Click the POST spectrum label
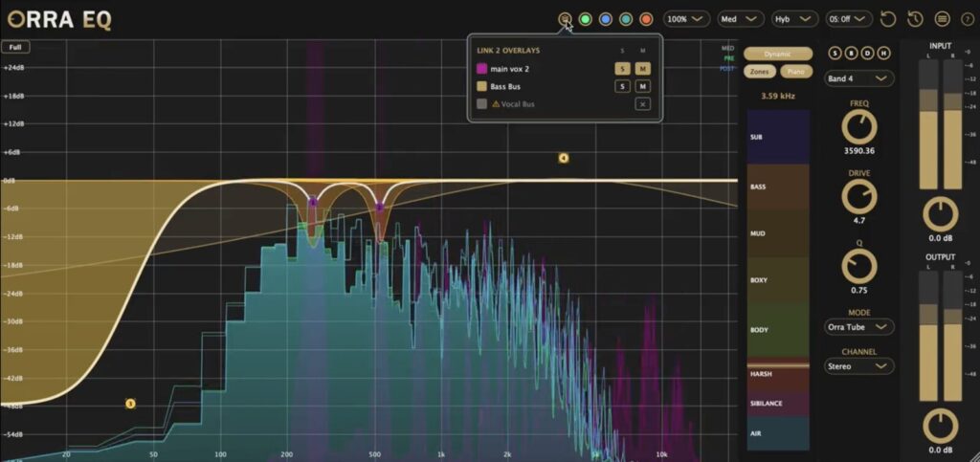The width and height of the screenshot is (980, 462). click(727, 69)
